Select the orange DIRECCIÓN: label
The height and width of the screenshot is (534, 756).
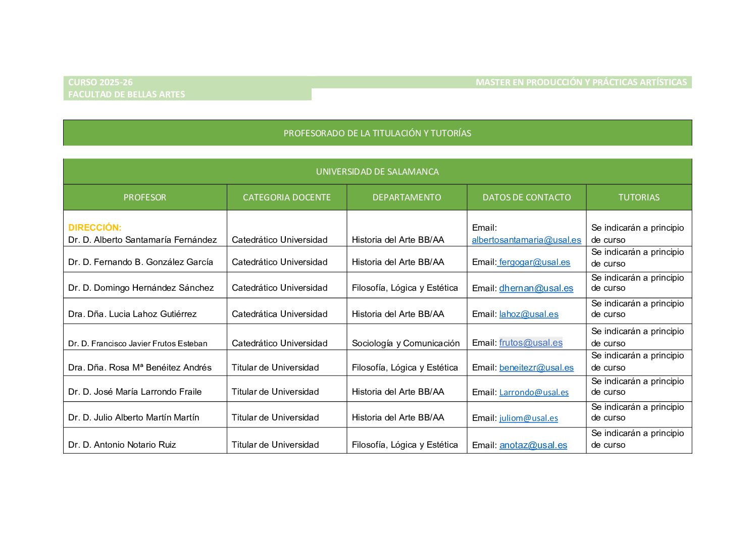click(95, 228)
